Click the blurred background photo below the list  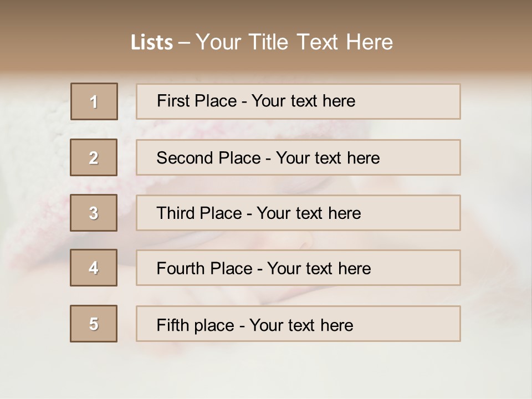[x=266, y=369]
